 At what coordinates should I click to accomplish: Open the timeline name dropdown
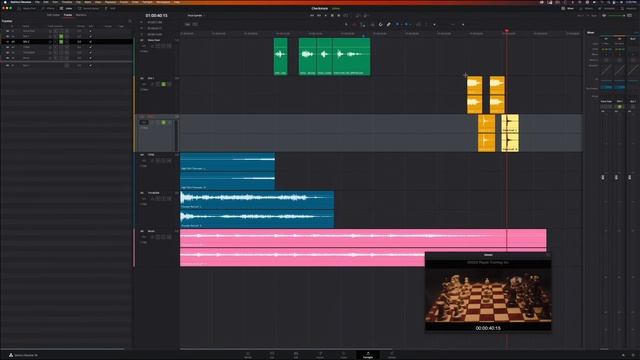click(x=196, y=16)
